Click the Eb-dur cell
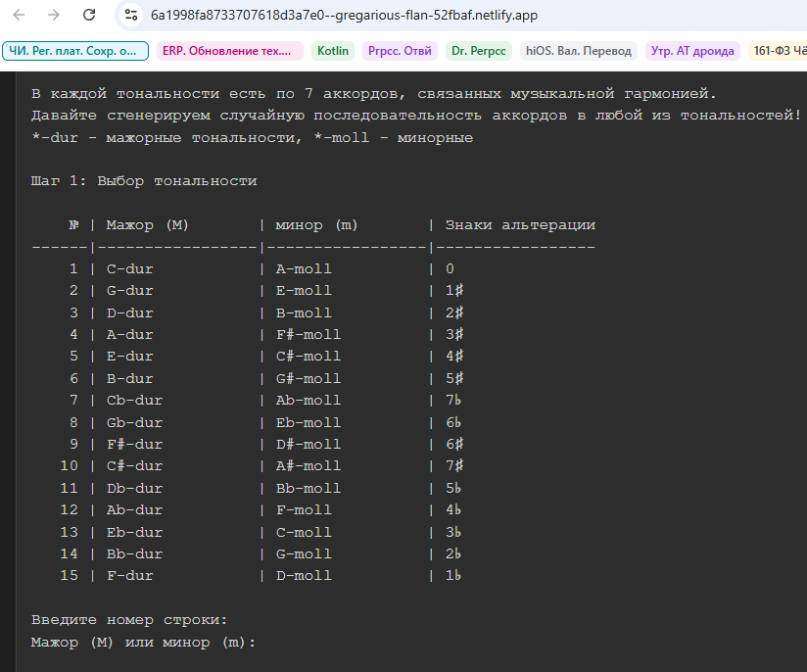 (134, 533)
